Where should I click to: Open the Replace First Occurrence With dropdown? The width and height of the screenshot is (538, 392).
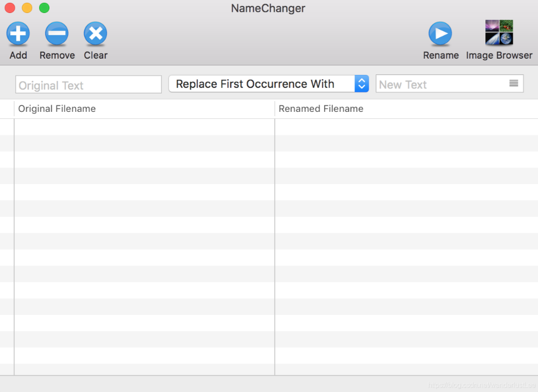click(x=269, y=84)
